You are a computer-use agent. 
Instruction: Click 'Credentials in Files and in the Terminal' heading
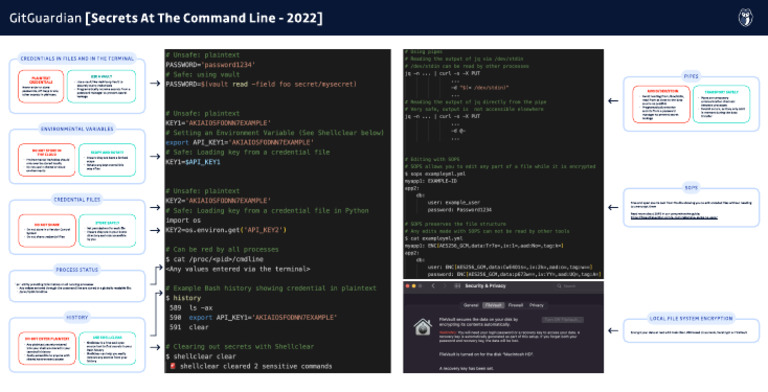(77, 58)
